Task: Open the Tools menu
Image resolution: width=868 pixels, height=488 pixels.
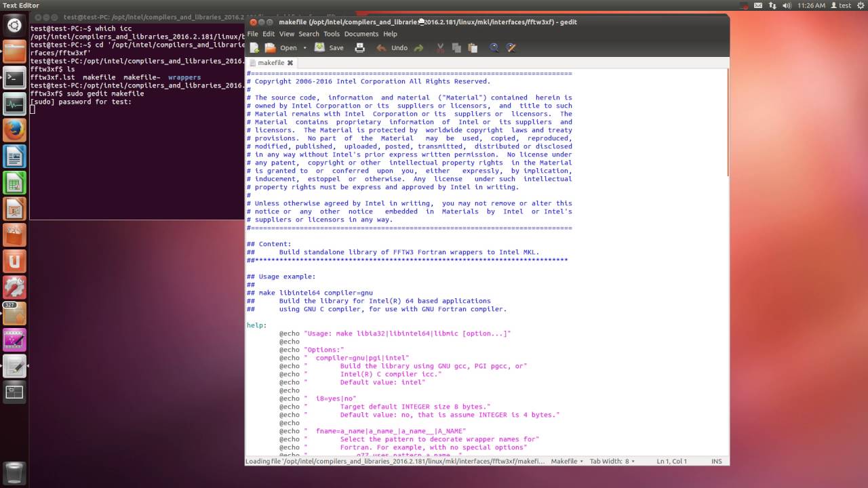Action: 332,34
